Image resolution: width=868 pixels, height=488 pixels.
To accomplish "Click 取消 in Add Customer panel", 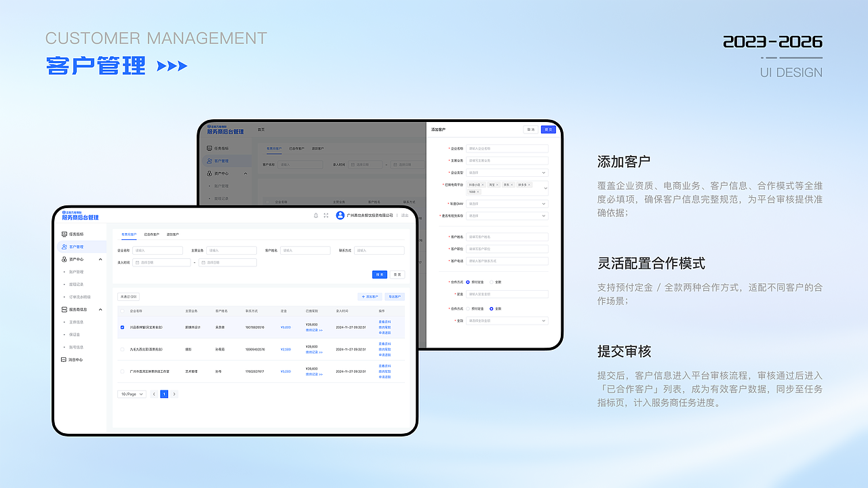I will pos(531,129).
